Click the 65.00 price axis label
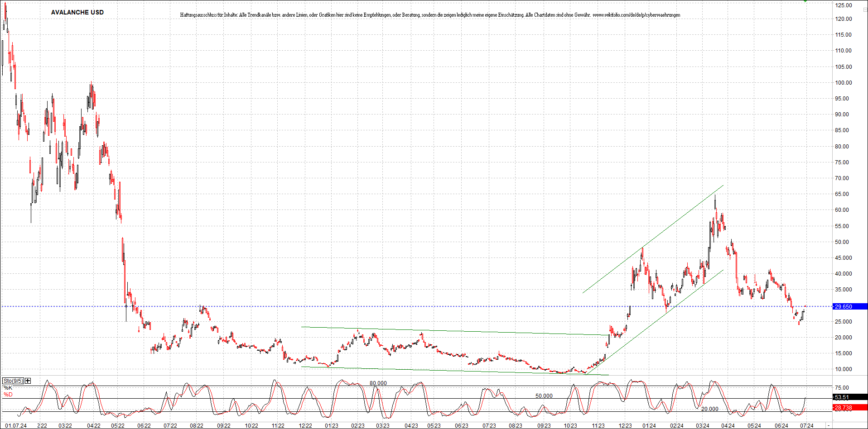This screenshot has height=429, width=868. click(842, 194)
